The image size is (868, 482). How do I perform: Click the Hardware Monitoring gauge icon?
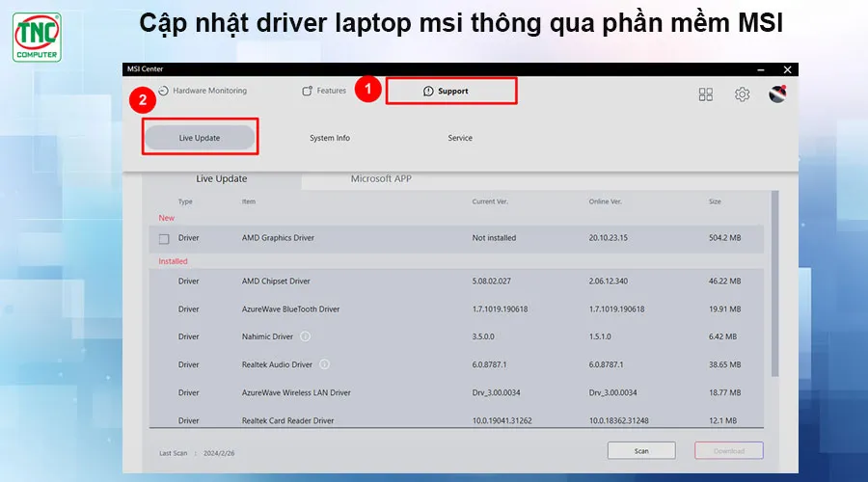click(x=163, y=91)
